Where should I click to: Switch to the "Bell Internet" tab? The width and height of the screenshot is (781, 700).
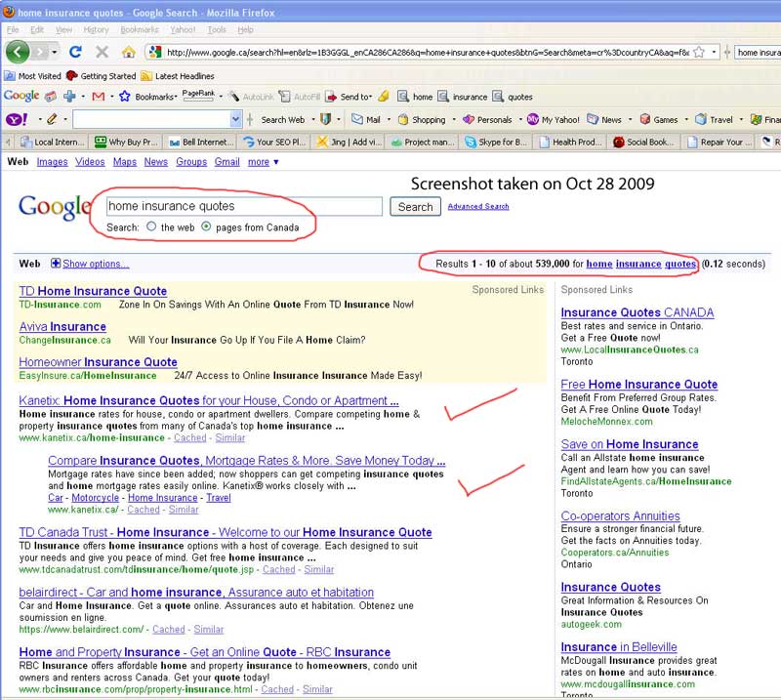(201, 142)
